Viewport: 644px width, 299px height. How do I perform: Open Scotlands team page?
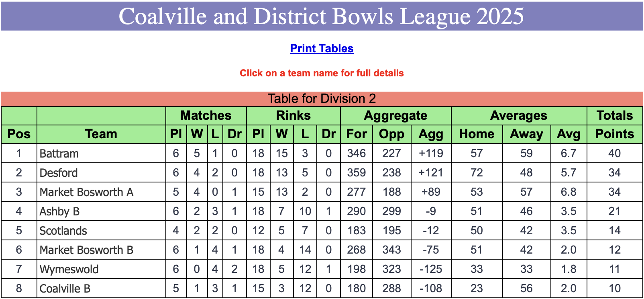(63, 231)
